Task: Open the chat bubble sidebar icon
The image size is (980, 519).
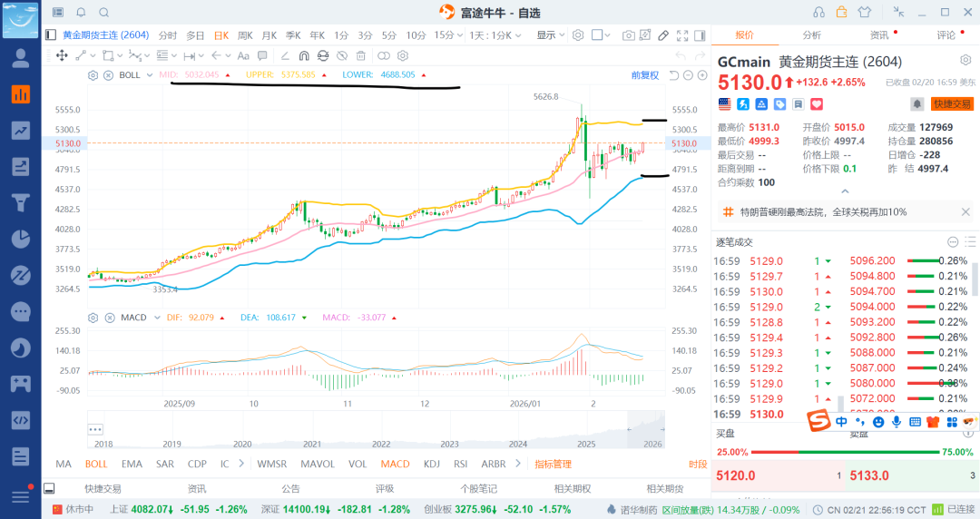Action: tap(21, 311)
